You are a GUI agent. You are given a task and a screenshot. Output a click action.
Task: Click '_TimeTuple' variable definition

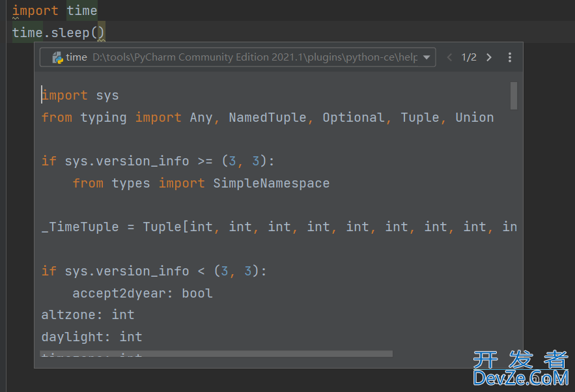coord(80,227)
